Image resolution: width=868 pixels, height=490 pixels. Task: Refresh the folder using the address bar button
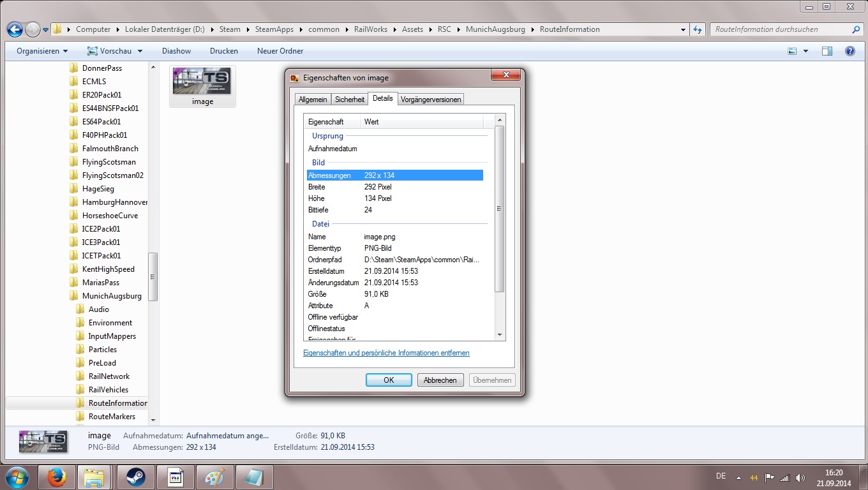pyautogui.click(x=698, y=29)
